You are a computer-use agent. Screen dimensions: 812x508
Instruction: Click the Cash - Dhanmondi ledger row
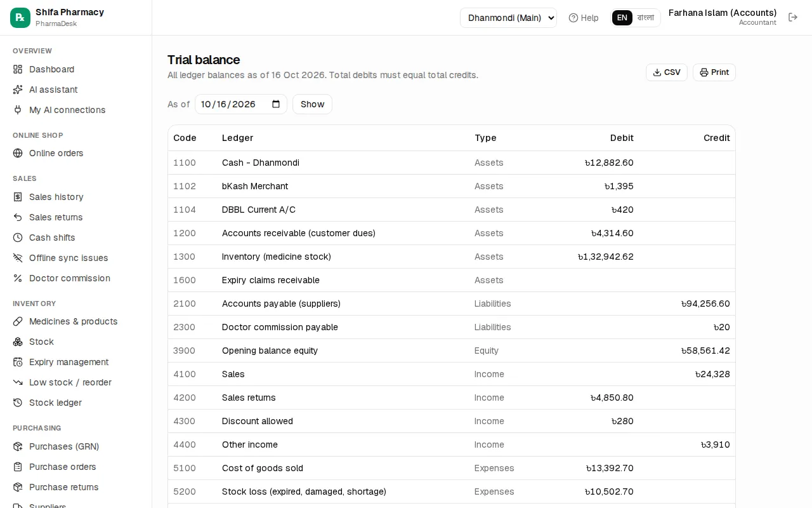(452, 163)
